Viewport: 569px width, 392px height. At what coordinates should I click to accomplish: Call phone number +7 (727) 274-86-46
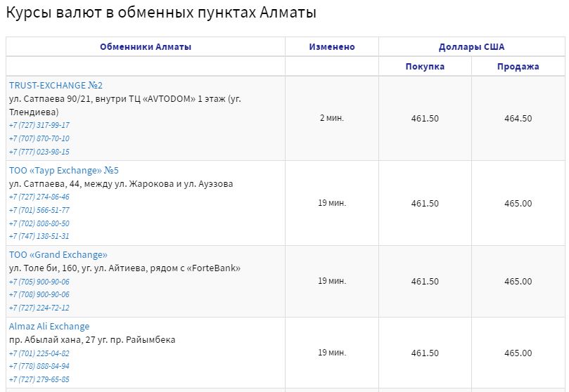(x=39, y=197)
